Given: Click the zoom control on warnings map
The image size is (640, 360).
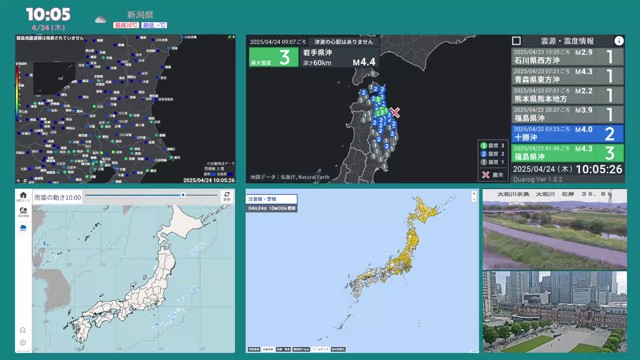Looking at the screenshot, I should click(x=474, y=196).
